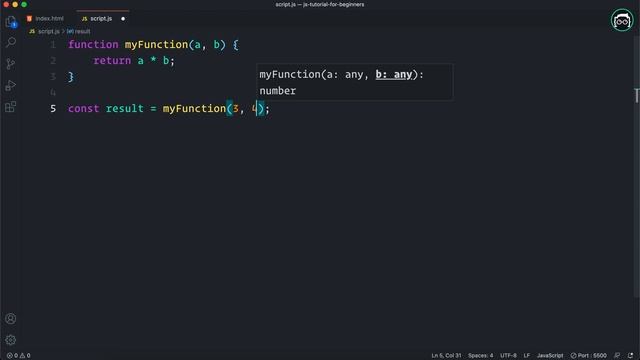Click the unsaved dot on script.js tab
The image size is (640, 360).
(123, 19)
